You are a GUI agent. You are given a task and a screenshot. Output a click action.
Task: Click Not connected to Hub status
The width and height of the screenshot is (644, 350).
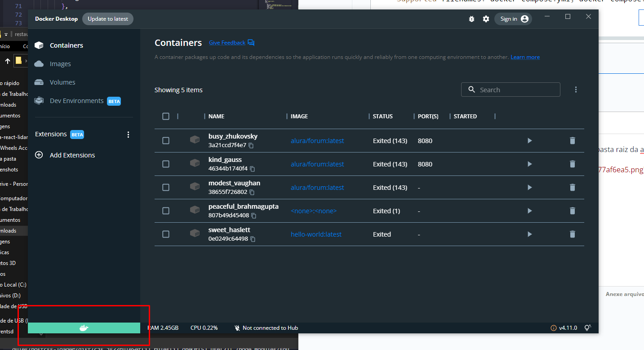click(266, 328)
